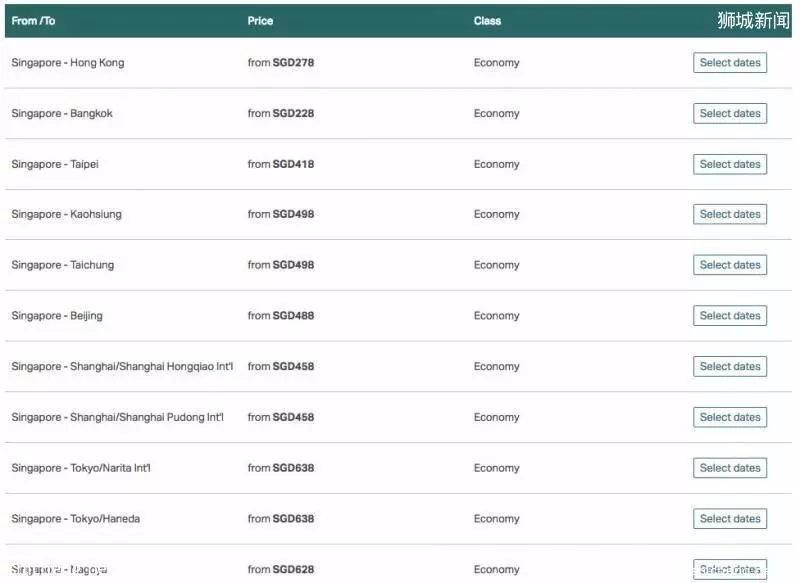Click the from SGD418 price
This screenshot has width=800, height=583.
coord(281,164)
